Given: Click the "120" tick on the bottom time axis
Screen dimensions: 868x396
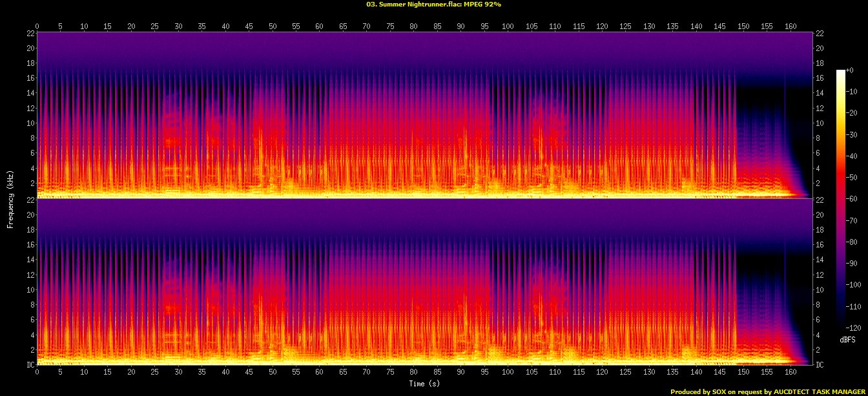Looking at the screenshot, I should [x=602, y=373].
